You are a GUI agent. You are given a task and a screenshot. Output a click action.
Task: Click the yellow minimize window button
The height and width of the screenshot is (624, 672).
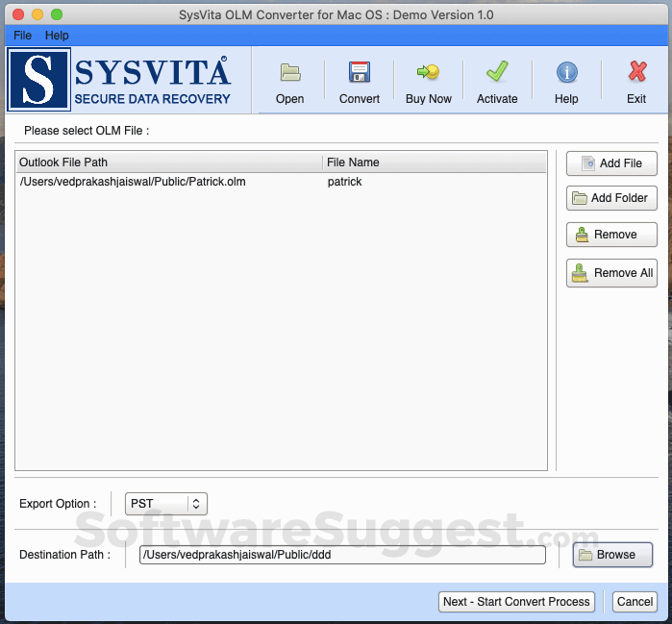[x=37, y=14]
